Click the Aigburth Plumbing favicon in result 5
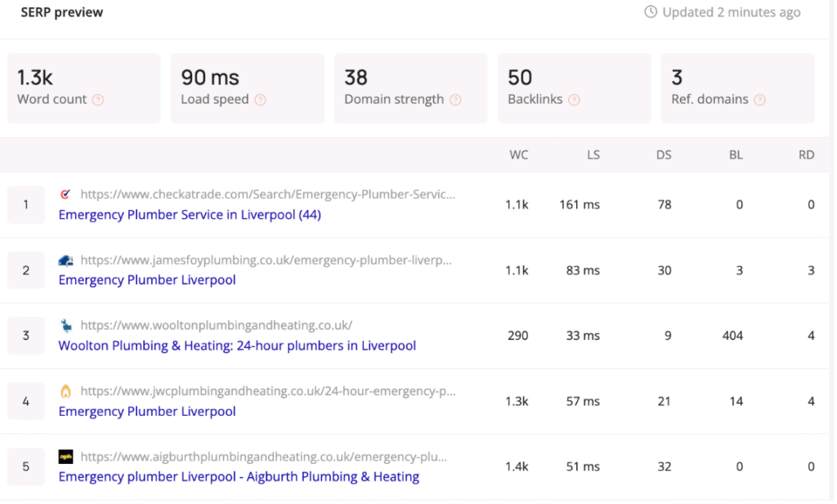This screenshot has height=504, width=837. [x=65, y=457]
